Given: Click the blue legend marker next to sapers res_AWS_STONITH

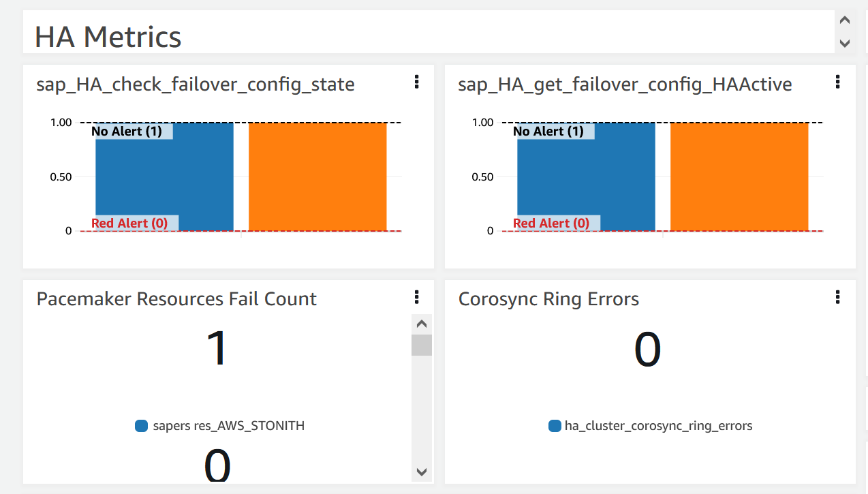Looking at the screenshot, I should pos(141,425).
